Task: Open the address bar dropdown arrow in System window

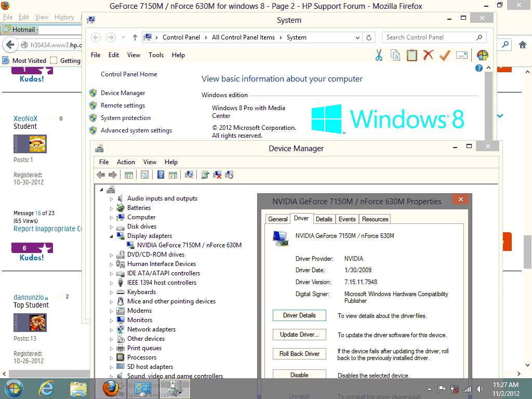Action: 357,37
